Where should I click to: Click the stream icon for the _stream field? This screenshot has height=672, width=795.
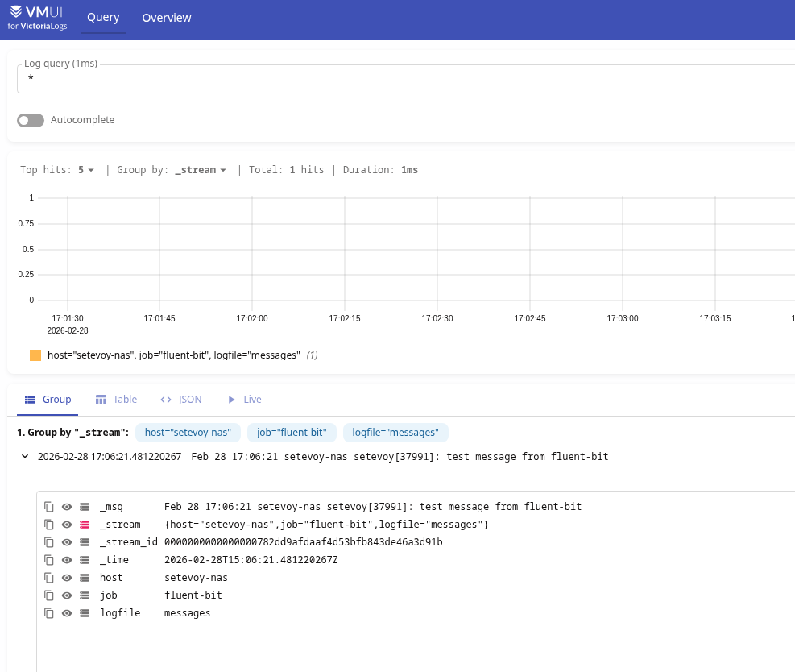point(85,525)
